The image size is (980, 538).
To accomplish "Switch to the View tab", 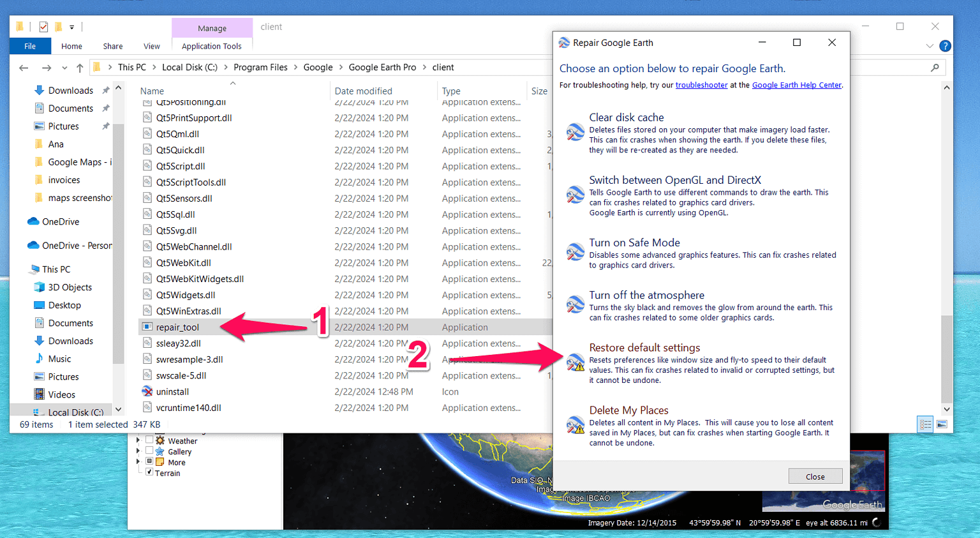I will tap(151, 46).
